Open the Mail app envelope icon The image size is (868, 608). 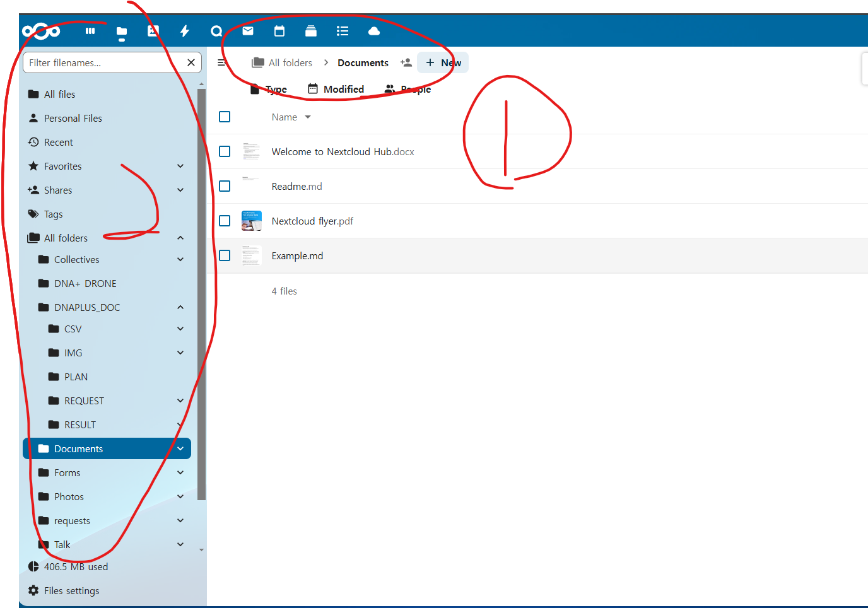248,31
